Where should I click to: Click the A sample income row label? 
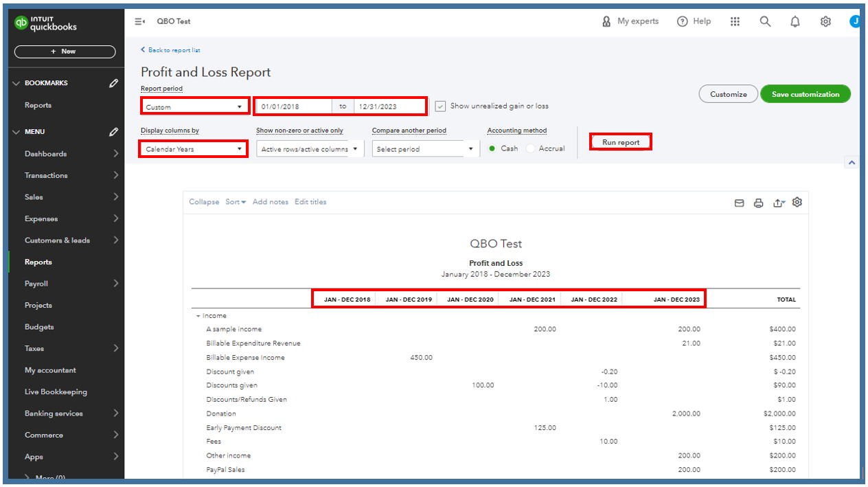tap(234, 330)
